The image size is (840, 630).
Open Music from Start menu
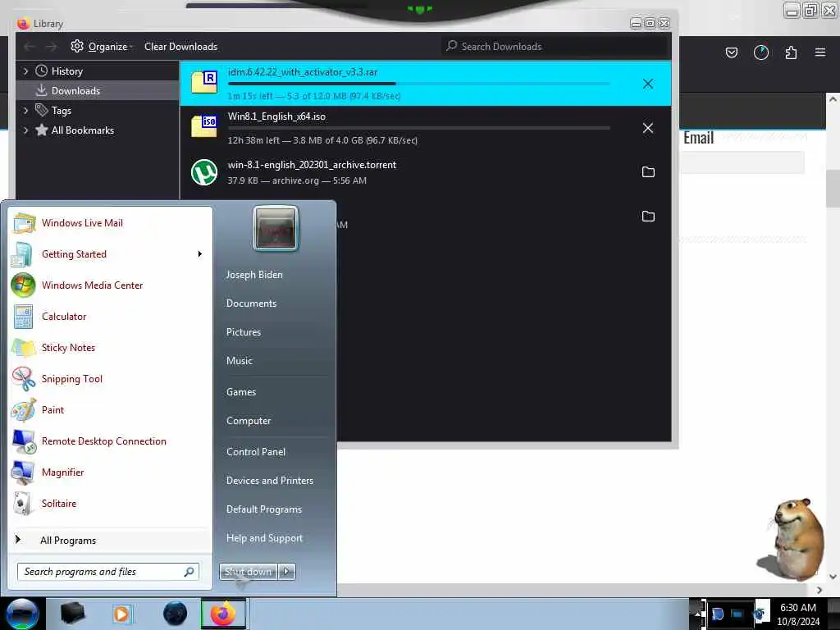click(x=240, y=361)
